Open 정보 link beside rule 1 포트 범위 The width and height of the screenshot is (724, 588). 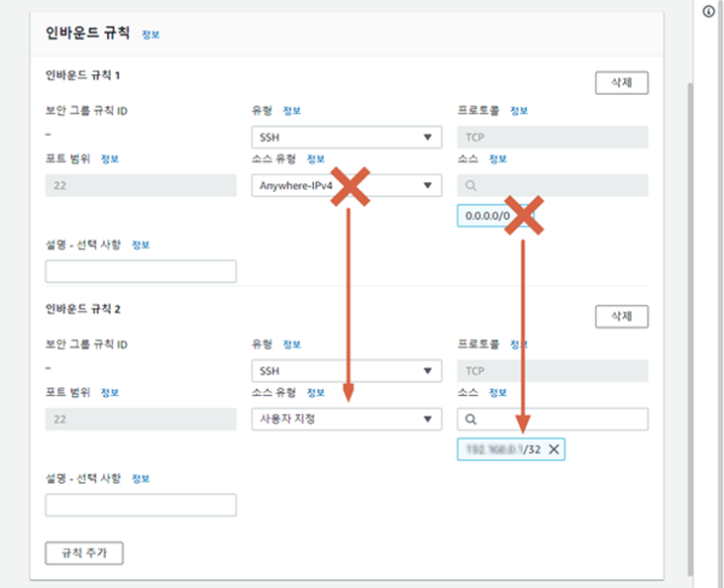pyautogui.click(x=110, y=158)
